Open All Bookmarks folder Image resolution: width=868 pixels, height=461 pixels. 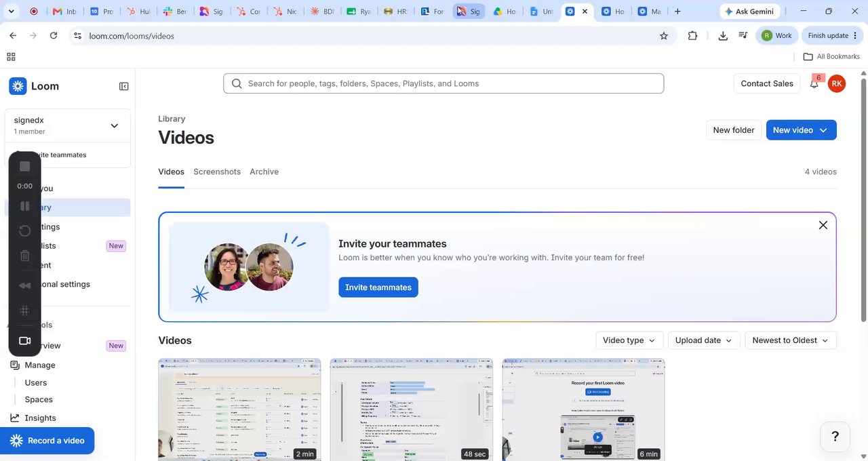point(831,57)
